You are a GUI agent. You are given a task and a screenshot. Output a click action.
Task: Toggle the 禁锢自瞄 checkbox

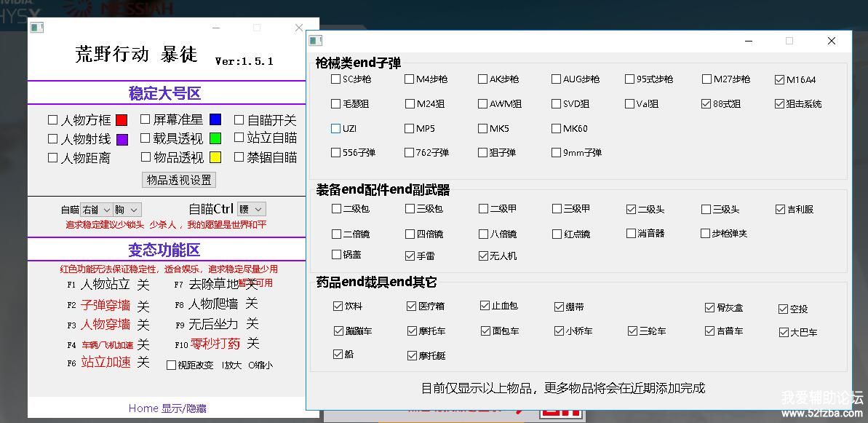click(x=239, y=157)
